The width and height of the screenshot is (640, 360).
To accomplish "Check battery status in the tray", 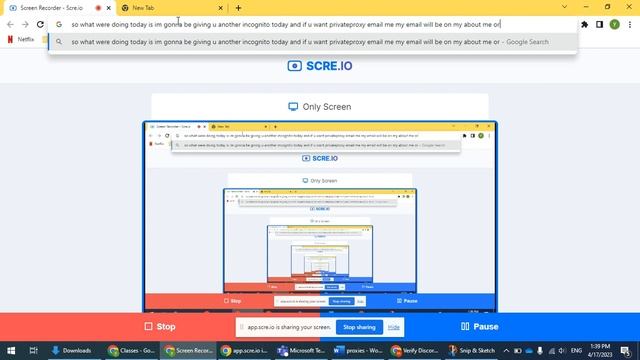I will (518, 350).
